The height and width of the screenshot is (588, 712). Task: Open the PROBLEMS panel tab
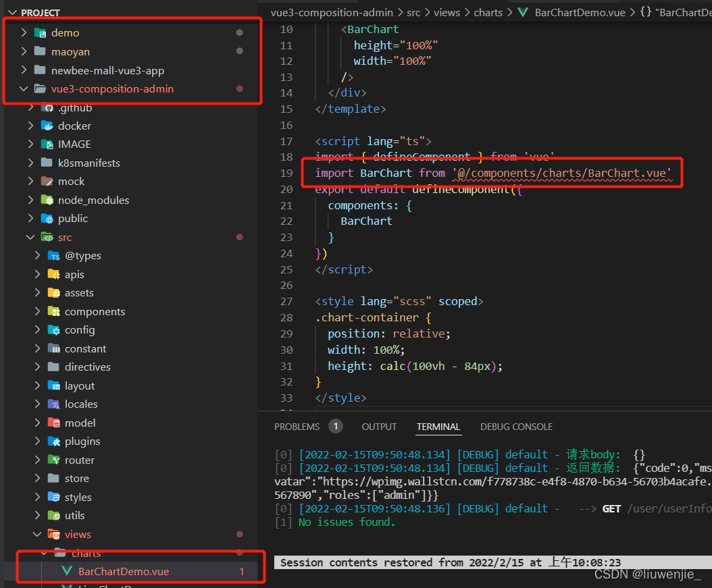(x=297, y=427)
